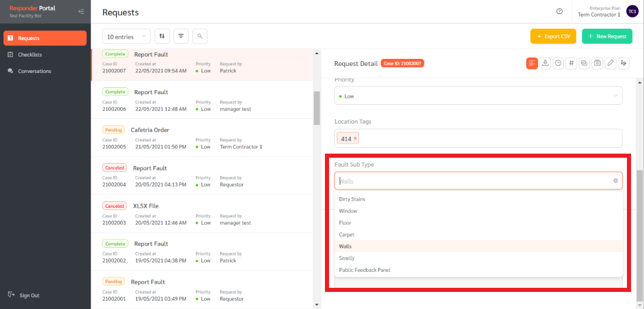Open the clock history icon
This screenshot has height=309, width=644.
click(x=558, y=63)
